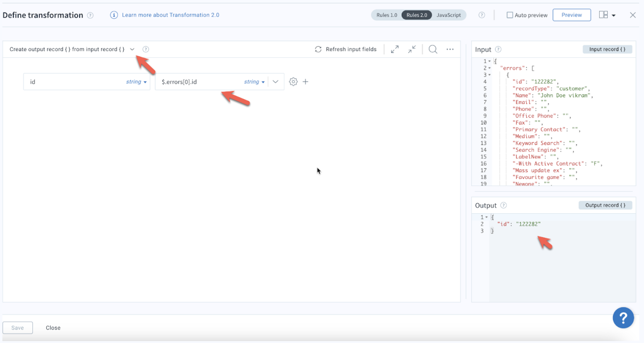Click the Input record {} button
The width and height of the screenshot is (644, 343).
click(x=607, y=49)
